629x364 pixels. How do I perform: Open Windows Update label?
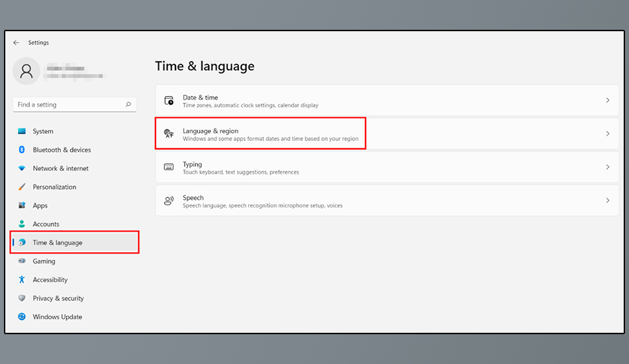(x=58, y=317)
